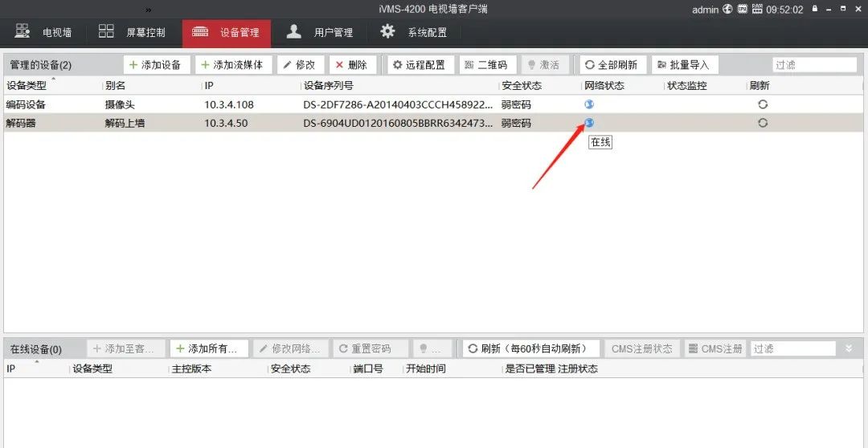Click serial number DS-2DF7286 cell
The height and width of the screenshot is (448, 868).
pyautogui.click(x=398, y=104)
